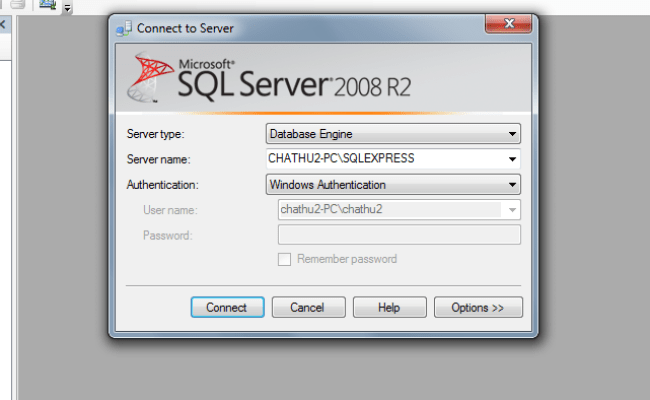
Task: Click the SQL Server 2008 R2 logo
Action: pos(269,78)
